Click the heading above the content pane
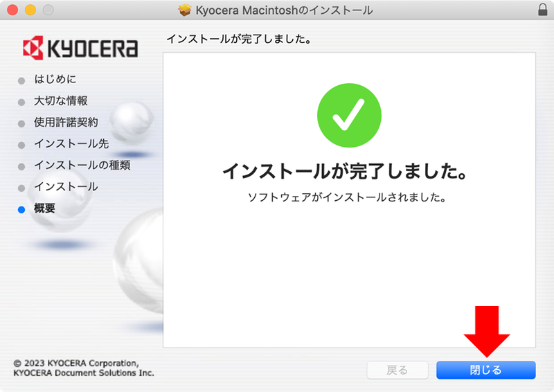 tap(239, 39)
